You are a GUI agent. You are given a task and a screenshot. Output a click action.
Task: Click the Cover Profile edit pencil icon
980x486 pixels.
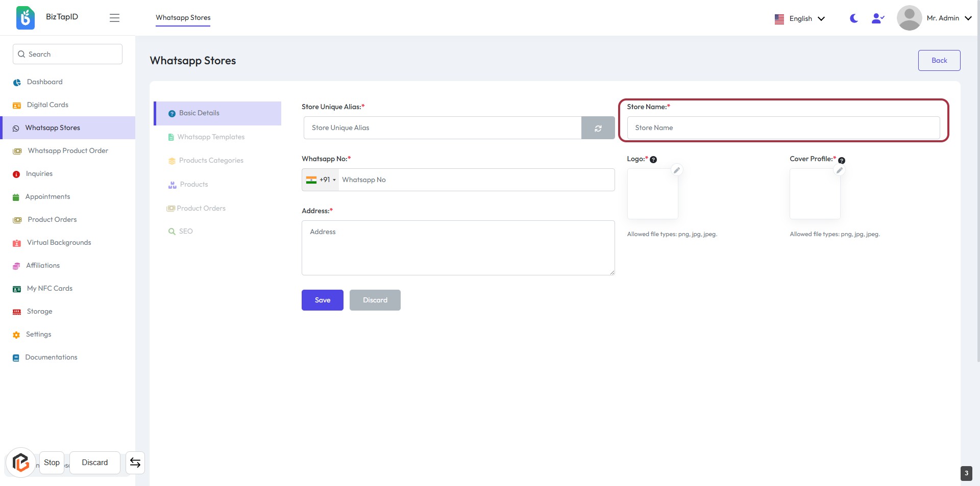click(839, 170)
